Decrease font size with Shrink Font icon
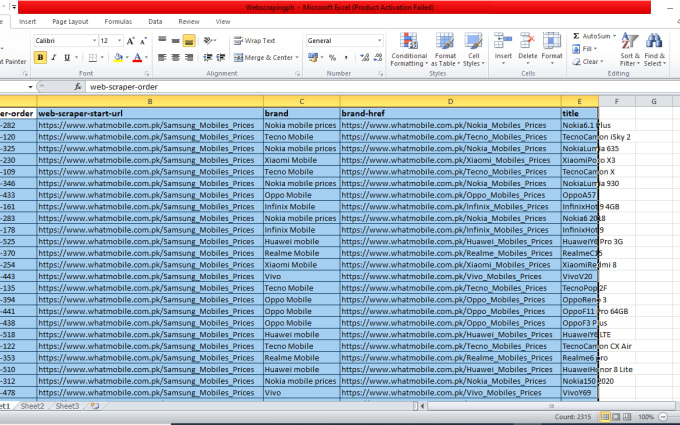This screenshot has height=425, width=680. pyautogui.click(x=144, y=41)
